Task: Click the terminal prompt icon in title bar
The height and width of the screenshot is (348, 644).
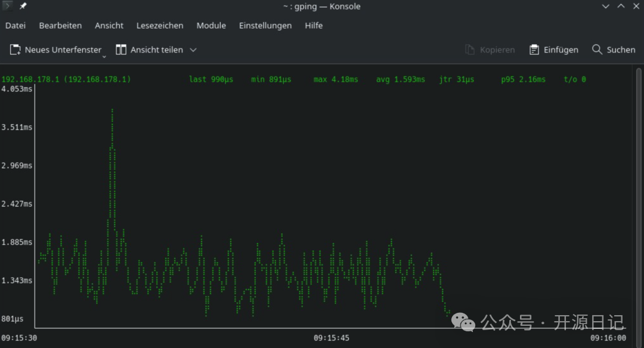Action: (7, 6)
